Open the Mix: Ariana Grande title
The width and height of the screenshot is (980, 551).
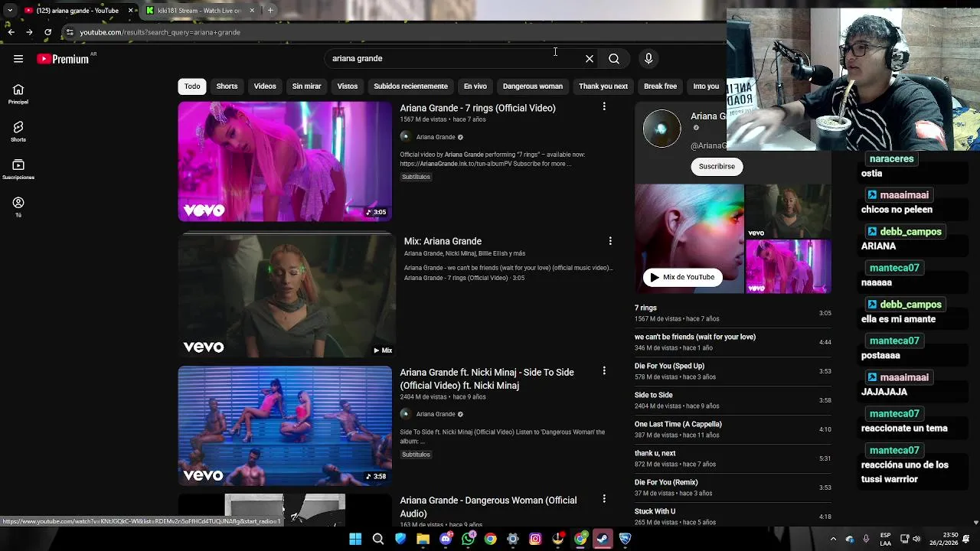click(443, 241)
